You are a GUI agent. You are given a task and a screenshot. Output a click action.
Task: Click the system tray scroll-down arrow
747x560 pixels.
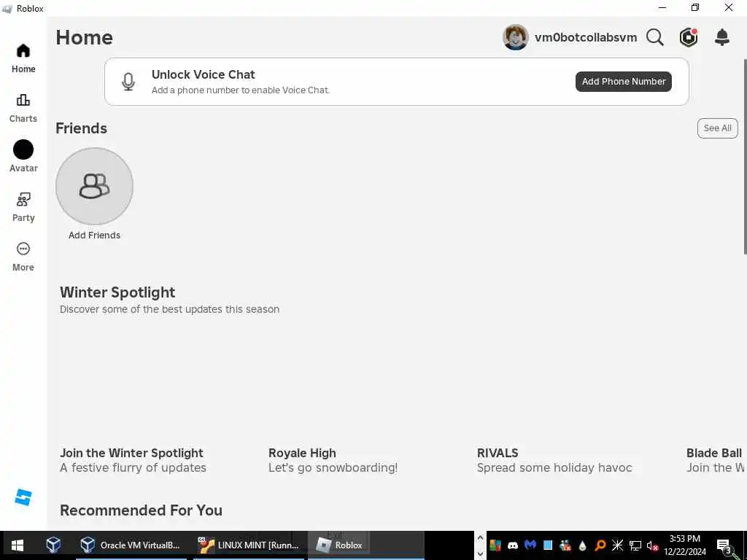[480, 553]
